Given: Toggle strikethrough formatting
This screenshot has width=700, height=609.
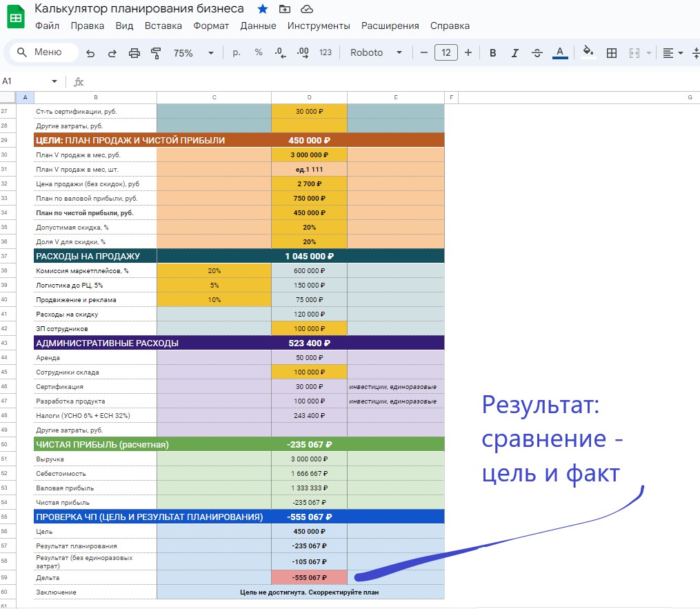Looking at the screenshot, I should click(x=537, y=53).
